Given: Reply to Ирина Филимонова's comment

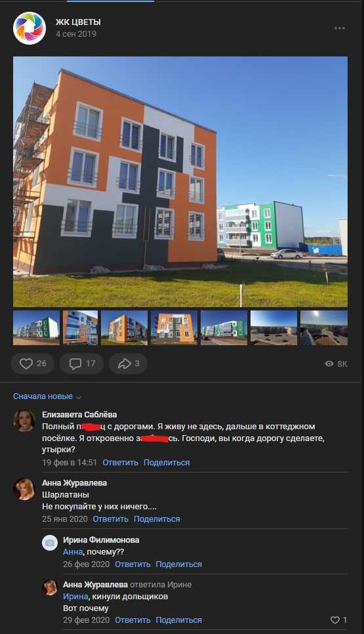Looking at the screenshot, I should 132,564.
